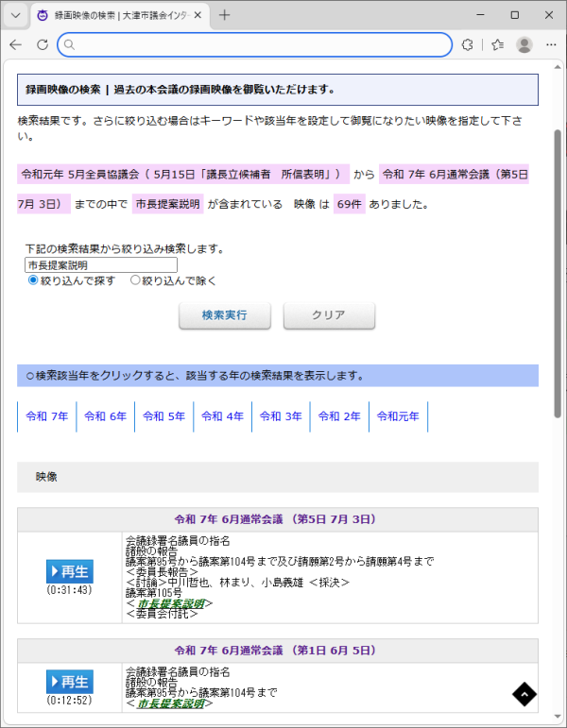Click the browser address bar

tap(255, 45)
